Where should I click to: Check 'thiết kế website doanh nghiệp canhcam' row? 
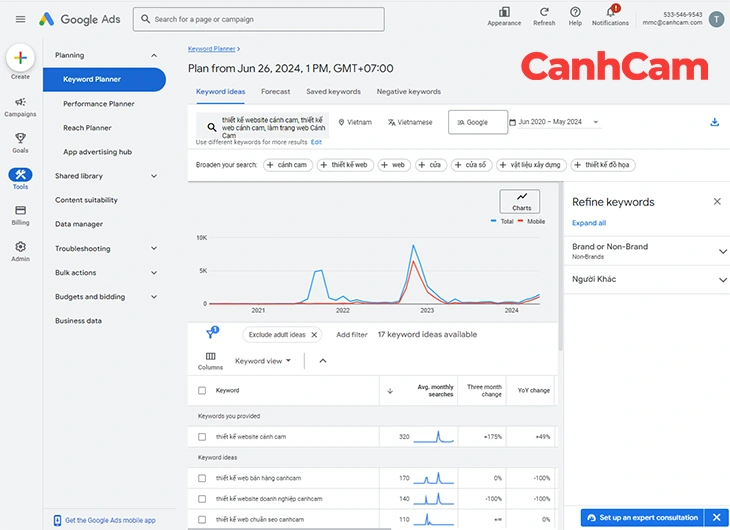[202, 499]
